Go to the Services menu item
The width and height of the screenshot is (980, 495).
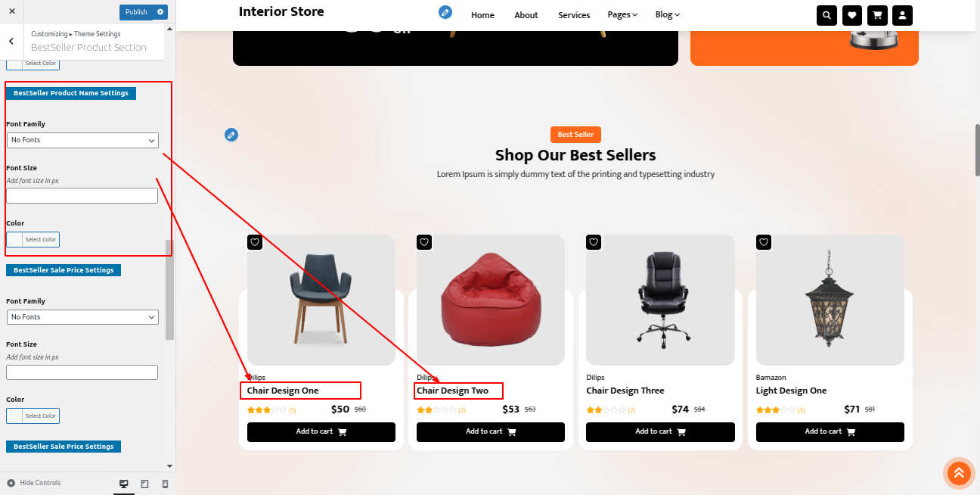click(574, 15)
